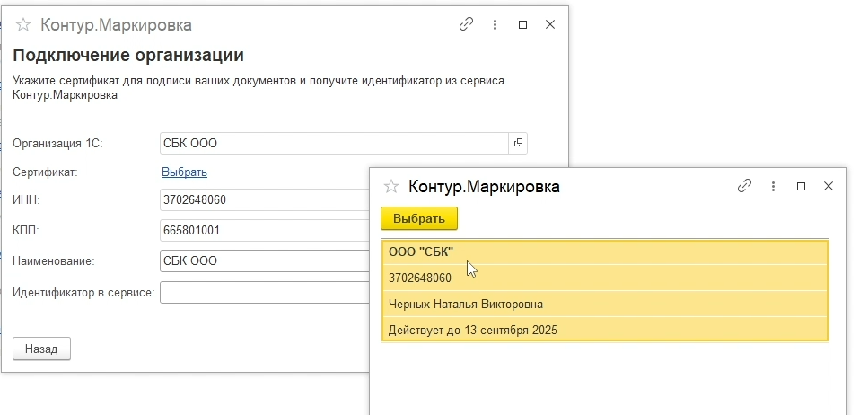Click the Идентификатор в сервисе field
The height and width of the screenshot is (415, 868).
point(265,293)
